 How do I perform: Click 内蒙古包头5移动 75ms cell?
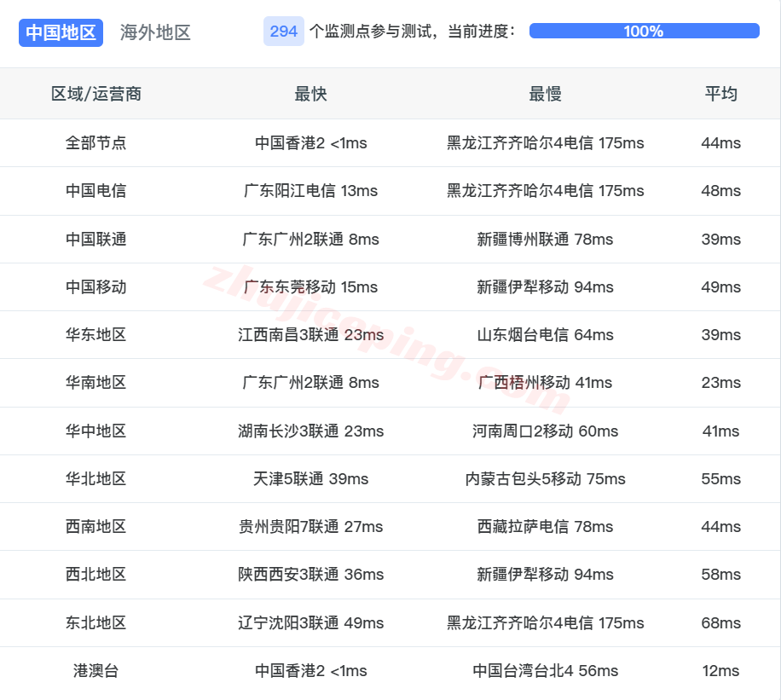pos(546,479)
